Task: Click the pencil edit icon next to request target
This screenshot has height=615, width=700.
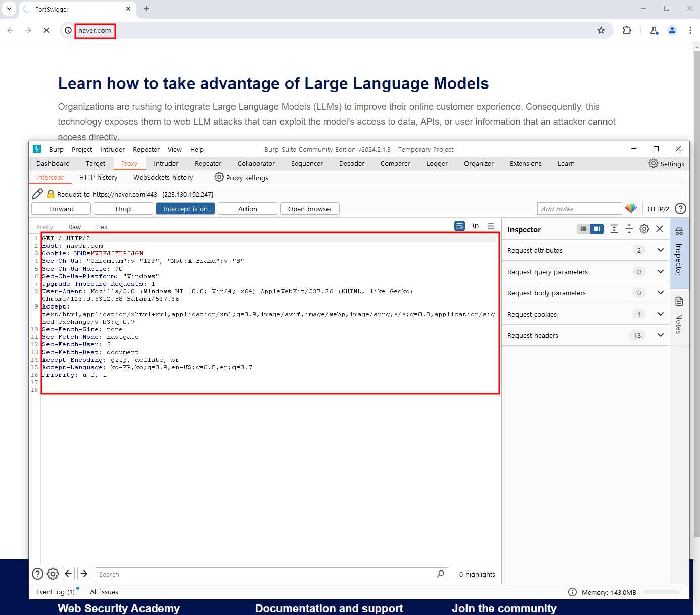Action: click(x=37, y=194)
